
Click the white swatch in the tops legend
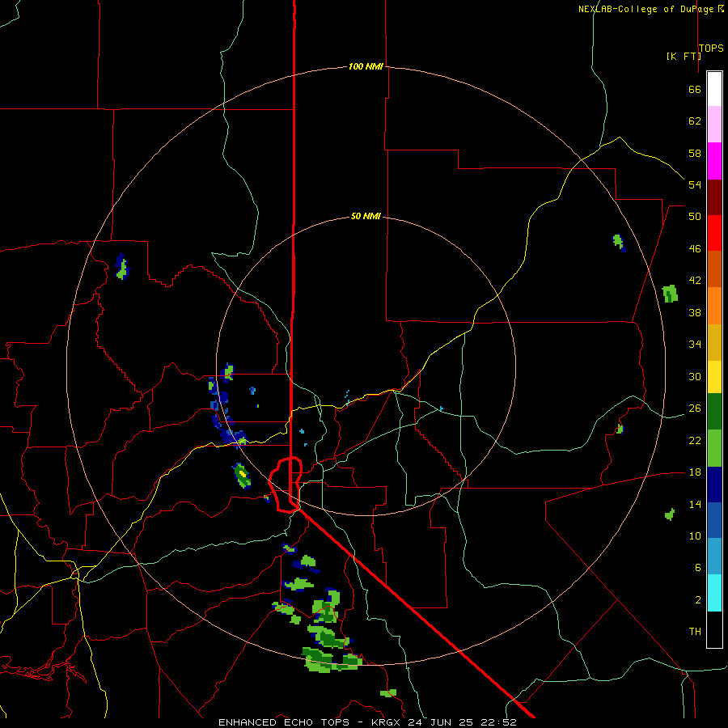click(714, 89)
